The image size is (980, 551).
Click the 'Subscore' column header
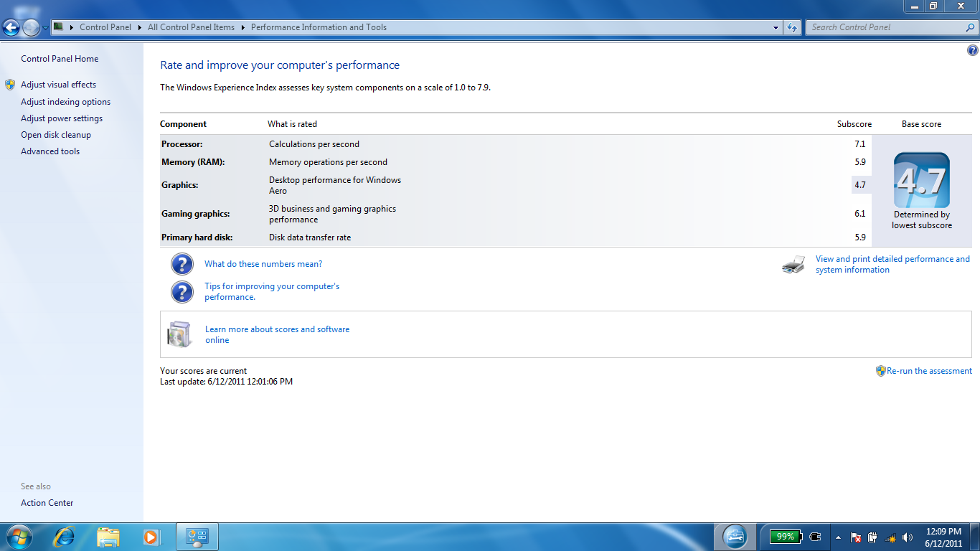coord(854,124)
